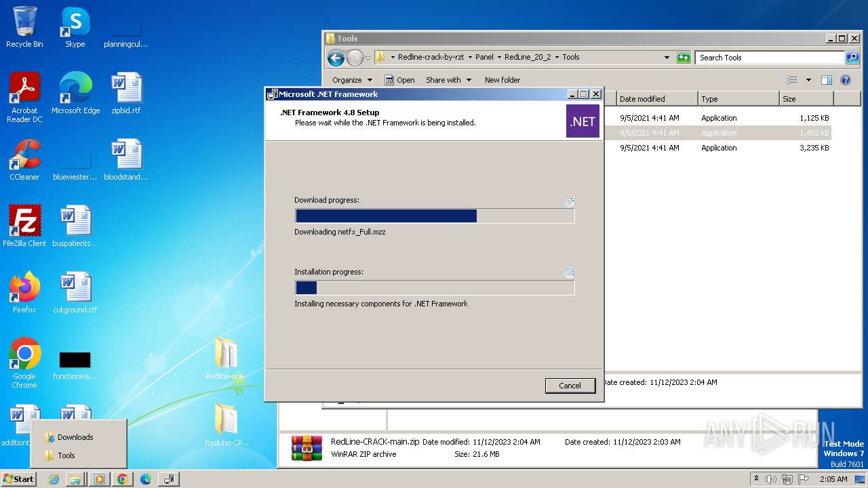Image resolution: width=868 pixels, height=488 pixels.
Task: Click the RedLine_20_2 breadcrumb segment
Action: tap(528, 58)
